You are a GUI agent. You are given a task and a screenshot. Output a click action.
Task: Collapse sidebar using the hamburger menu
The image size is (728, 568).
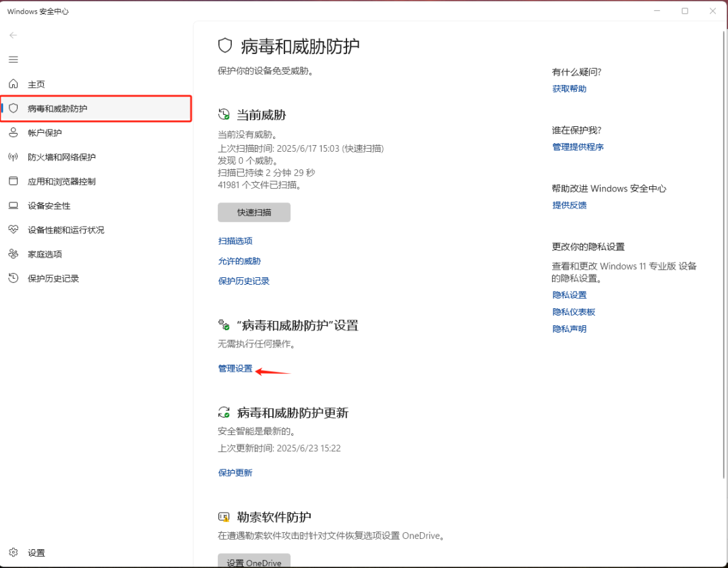13,59
